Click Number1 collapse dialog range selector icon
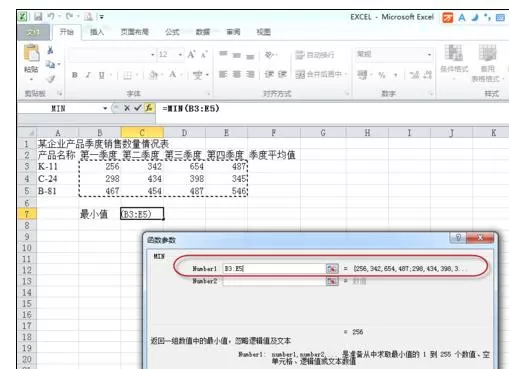The width and height of the screenshot is (509, 369). (x=332, y=268)
